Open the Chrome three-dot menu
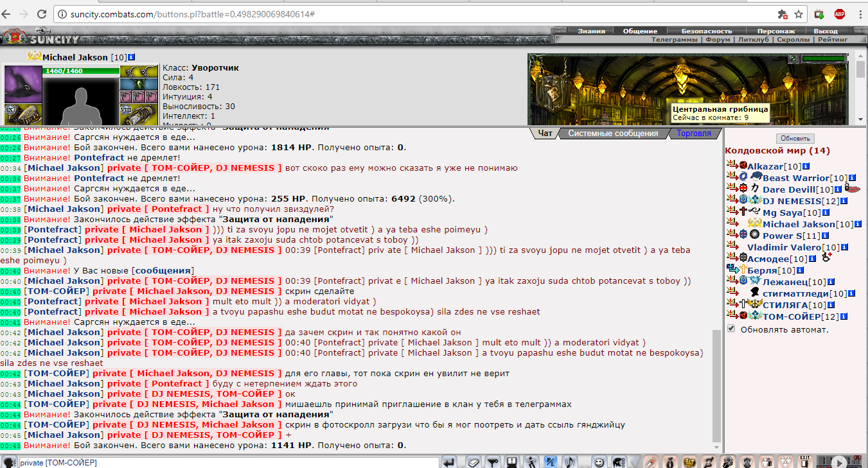This screenshot has height=468, width=868. (860, 13)
